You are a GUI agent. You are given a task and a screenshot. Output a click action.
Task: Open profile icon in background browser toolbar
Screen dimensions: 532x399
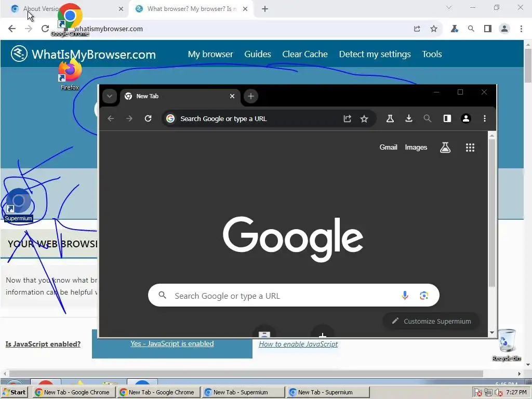(504, 29)
